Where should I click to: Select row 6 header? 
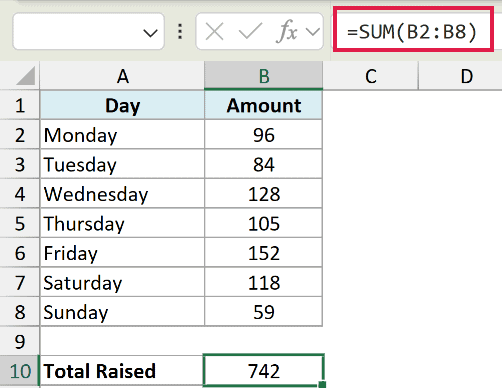click(20, 253)
